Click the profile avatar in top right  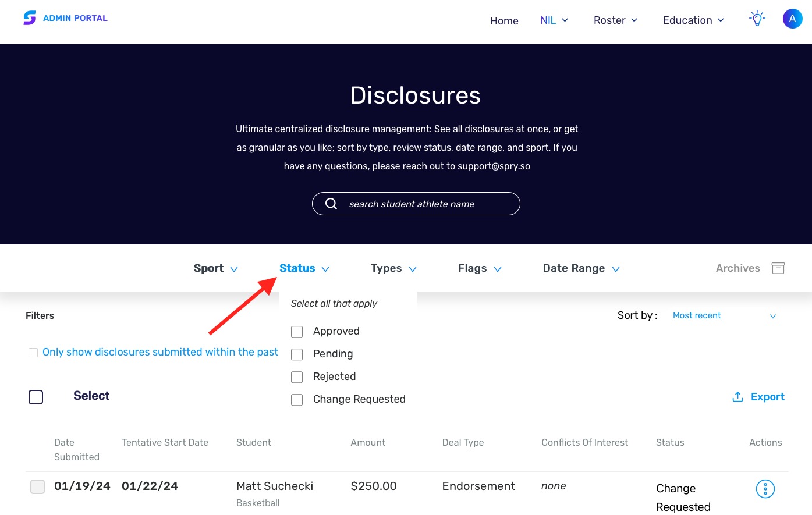pos(792,18)
